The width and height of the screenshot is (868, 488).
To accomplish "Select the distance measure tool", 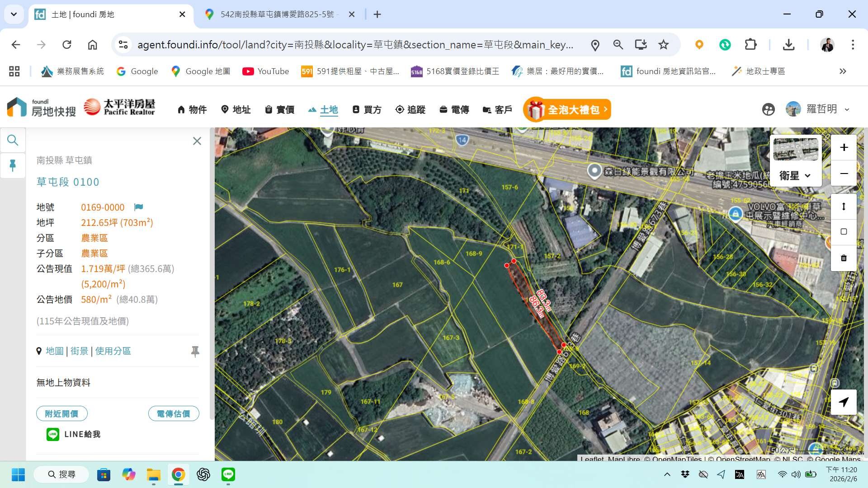I will pos(844,207).
